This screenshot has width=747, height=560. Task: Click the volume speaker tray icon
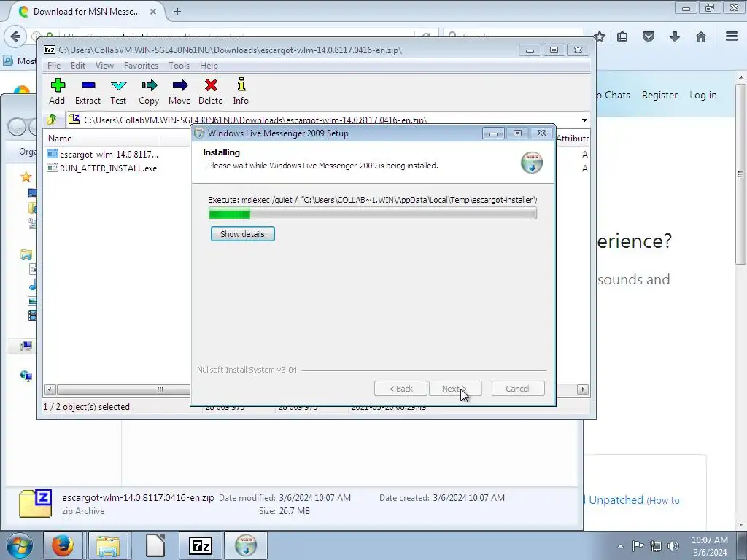673,546
